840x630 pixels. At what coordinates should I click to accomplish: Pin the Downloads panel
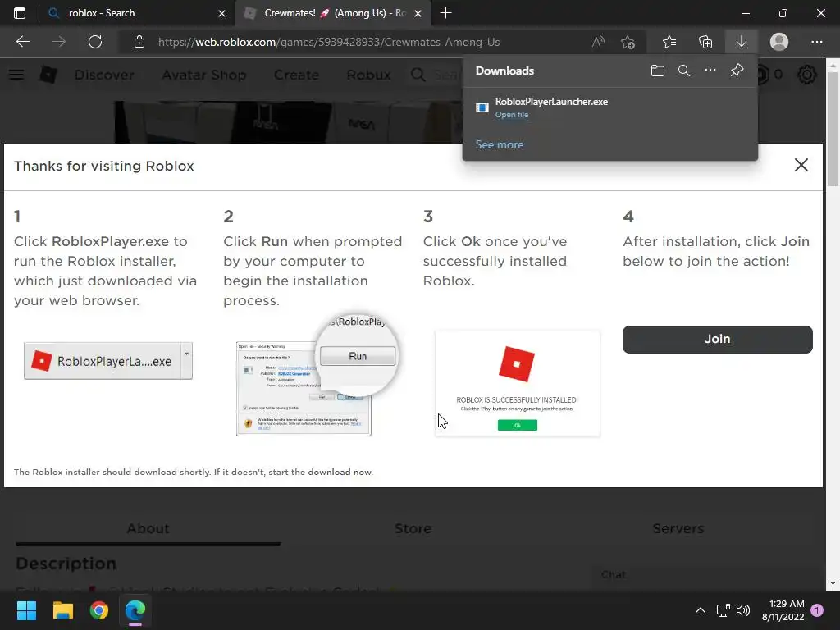tap(737, 71)
